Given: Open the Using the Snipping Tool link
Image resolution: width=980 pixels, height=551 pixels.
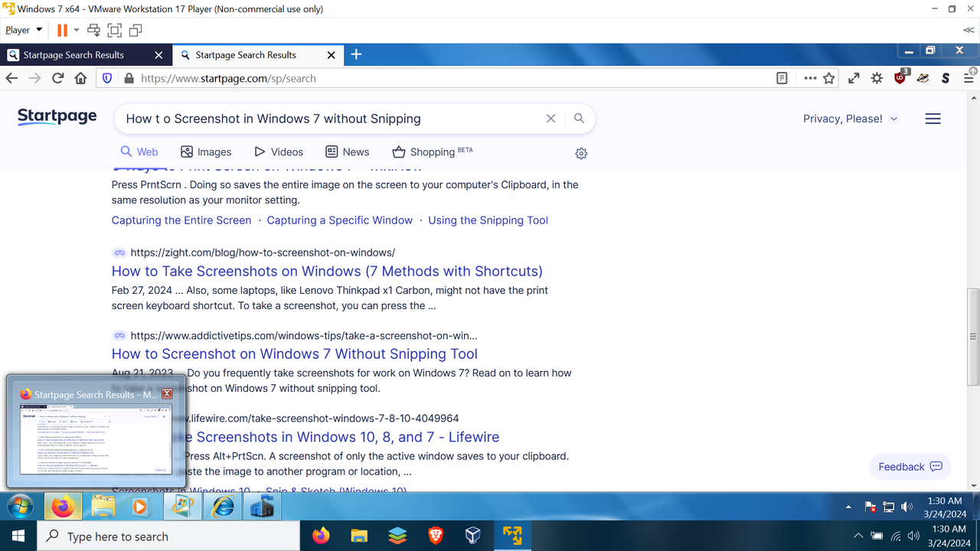Looking at the screenshot, I should point(488,220).
